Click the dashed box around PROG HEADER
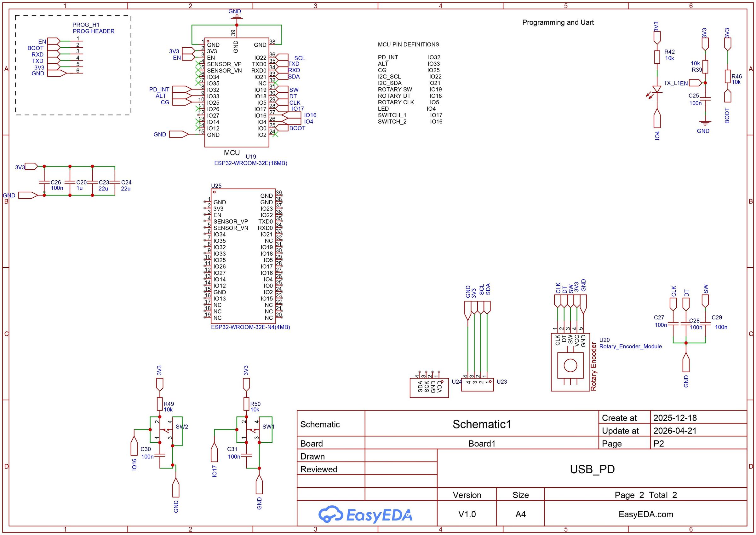 tap(73, 65)
